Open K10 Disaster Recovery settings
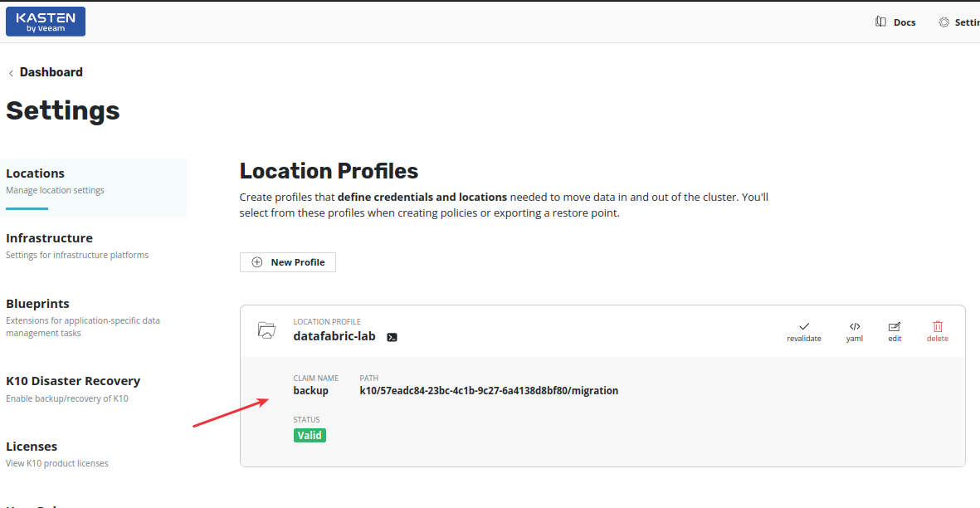 pos(73,381)
